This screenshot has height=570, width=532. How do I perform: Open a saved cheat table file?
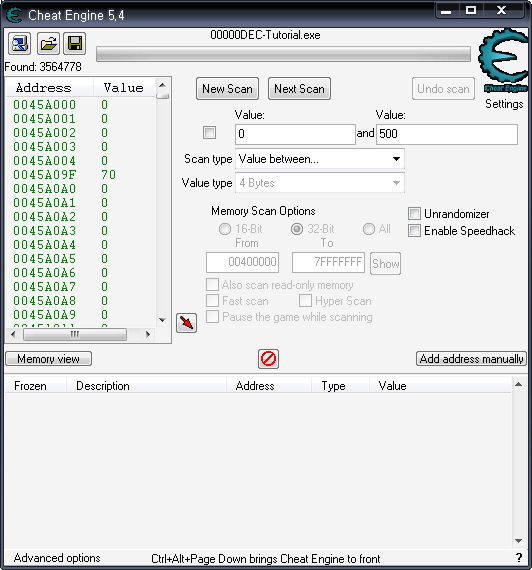tap(48, 44)
